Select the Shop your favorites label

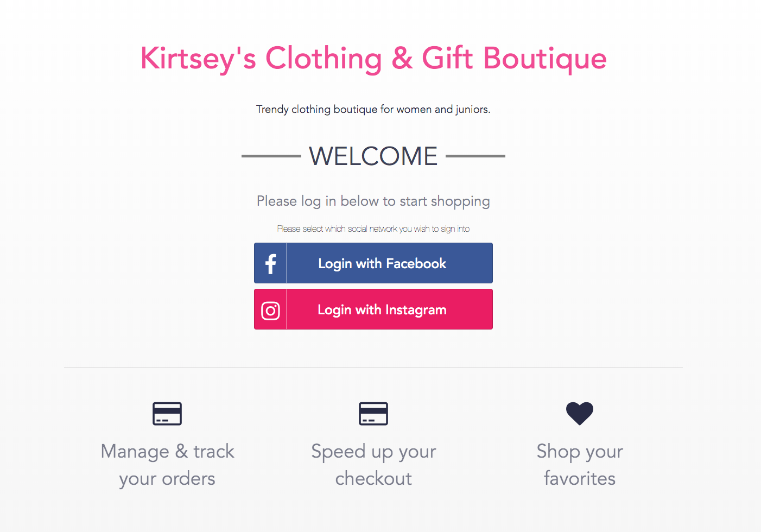click(x=580, y=465)
